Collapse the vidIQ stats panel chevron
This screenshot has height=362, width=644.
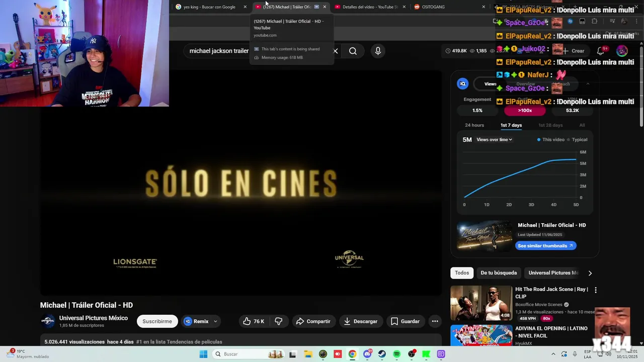[588, 84]
